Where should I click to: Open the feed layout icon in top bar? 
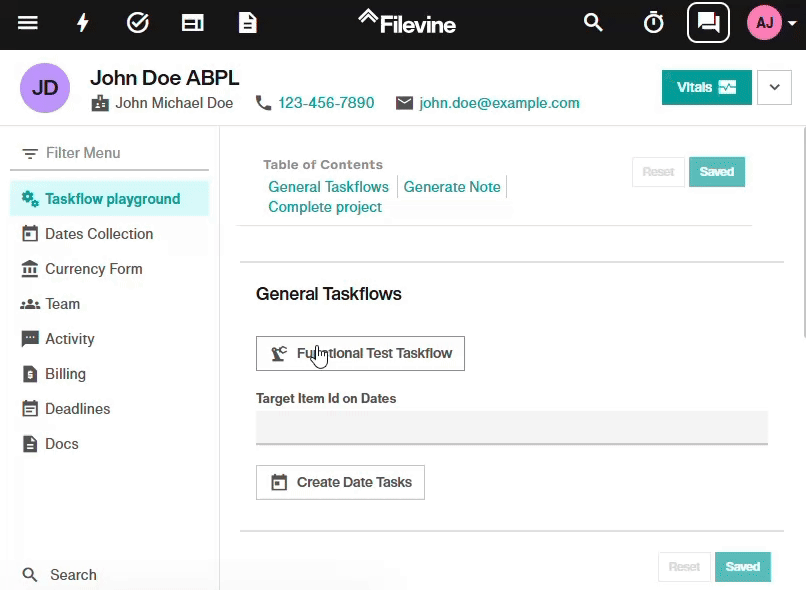tap(193, 23)
